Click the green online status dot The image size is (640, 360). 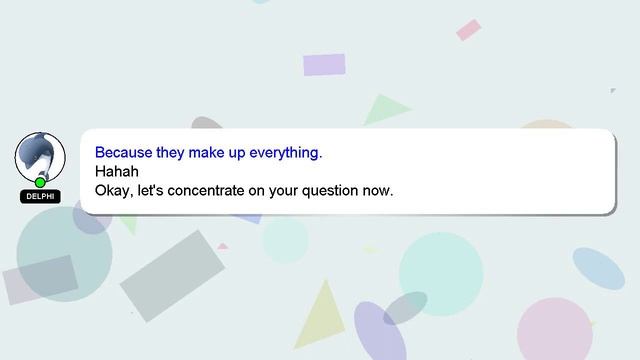point(40,182)
